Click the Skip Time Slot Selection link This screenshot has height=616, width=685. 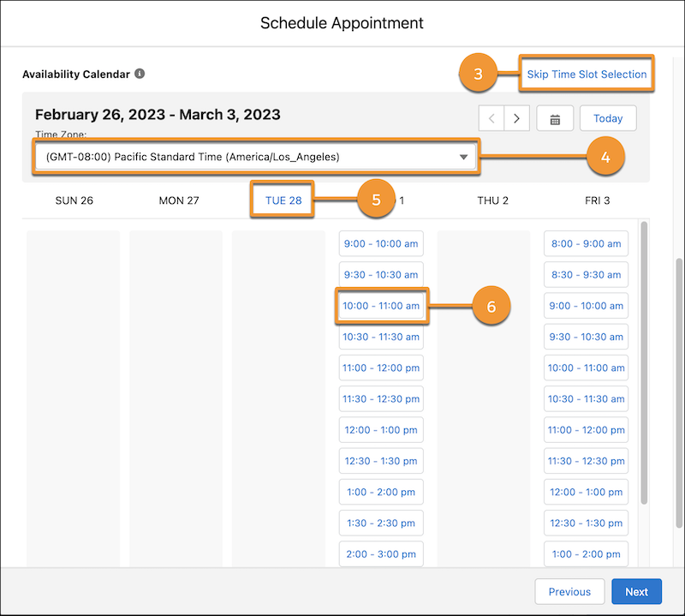point(587,74)
